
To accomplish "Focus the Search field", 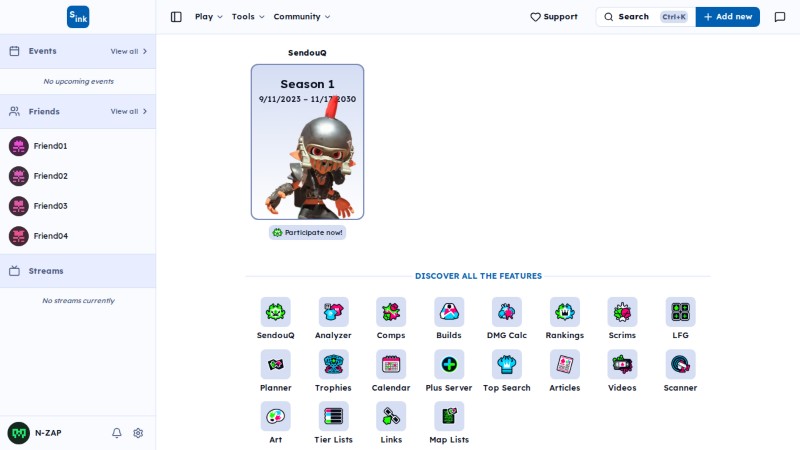I will click(645, 17).
